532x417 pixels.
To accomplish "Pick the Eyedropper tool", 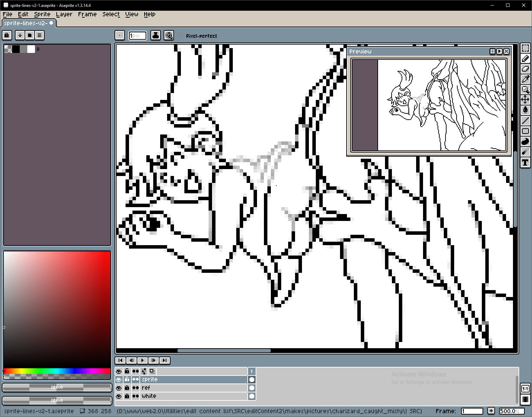I will [x=525, y=79].
